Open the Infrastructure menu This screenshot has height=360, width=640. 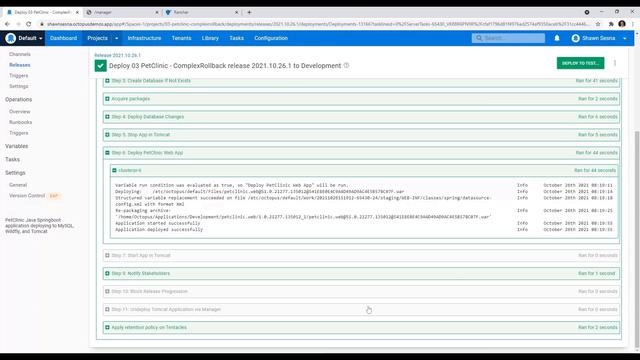[144, 38]
